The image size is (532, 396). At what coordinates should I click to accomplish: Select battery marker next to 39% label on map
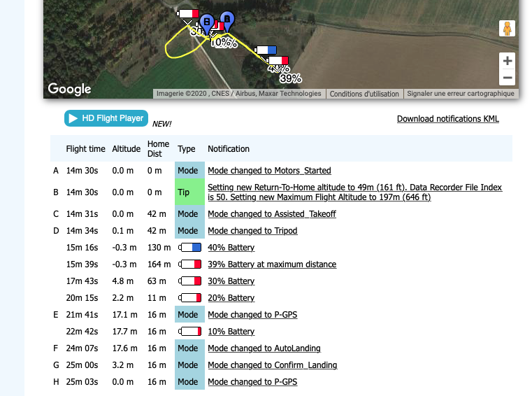[x=278, y=61]
